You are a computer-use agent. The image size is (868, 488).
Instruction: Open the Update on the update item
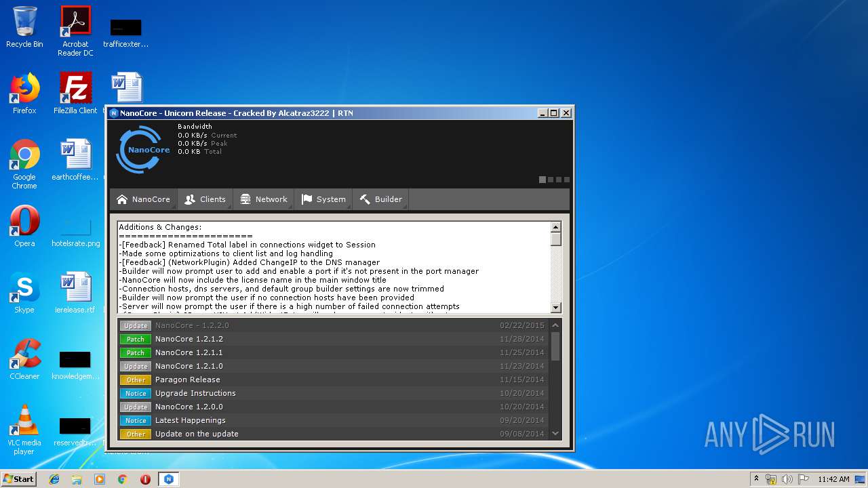[332, 434]
